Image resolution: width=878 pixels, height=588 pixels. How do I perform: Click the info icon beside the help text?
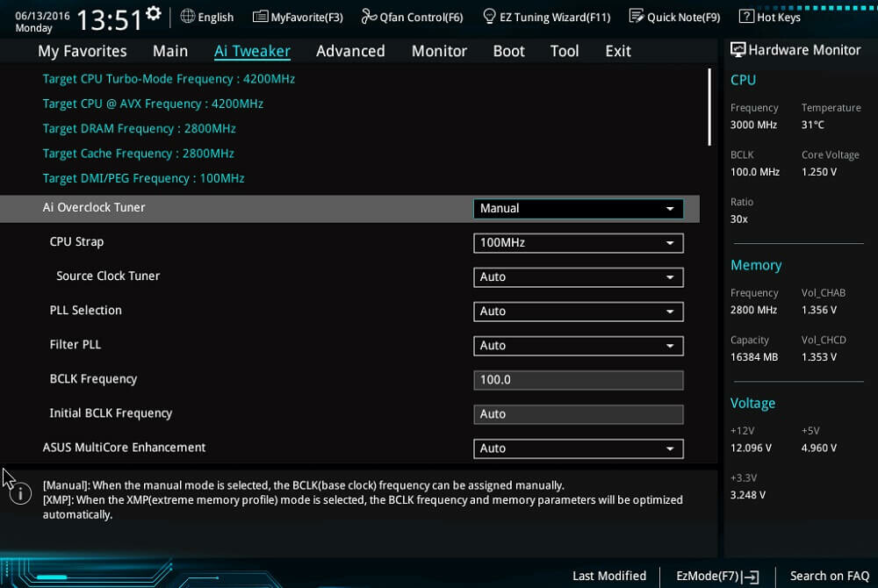(x=20, y=493)
